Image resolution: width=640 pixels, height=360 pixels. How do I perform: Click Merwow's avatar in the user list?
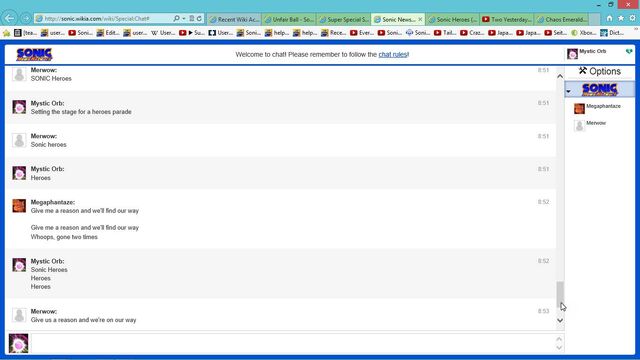[x=579, y=126]
